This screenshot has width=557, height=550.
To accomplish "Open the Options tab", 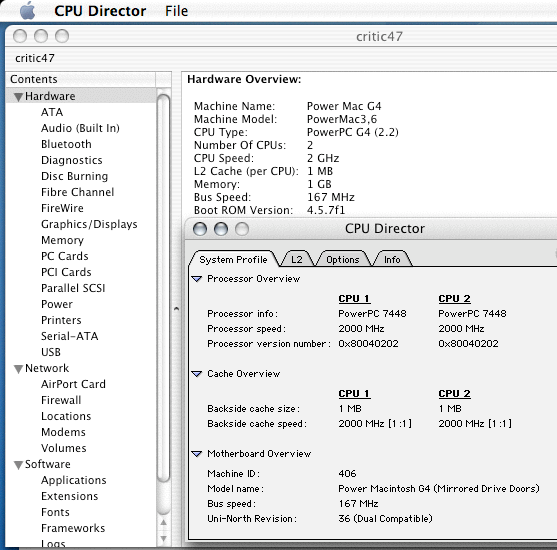I will coord(343,260).
